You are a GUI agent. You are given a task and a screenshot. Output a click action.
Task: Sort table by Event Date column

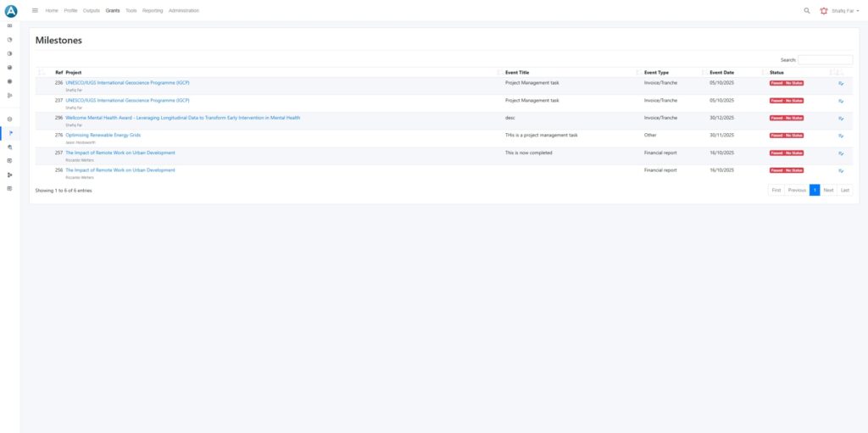722,73
